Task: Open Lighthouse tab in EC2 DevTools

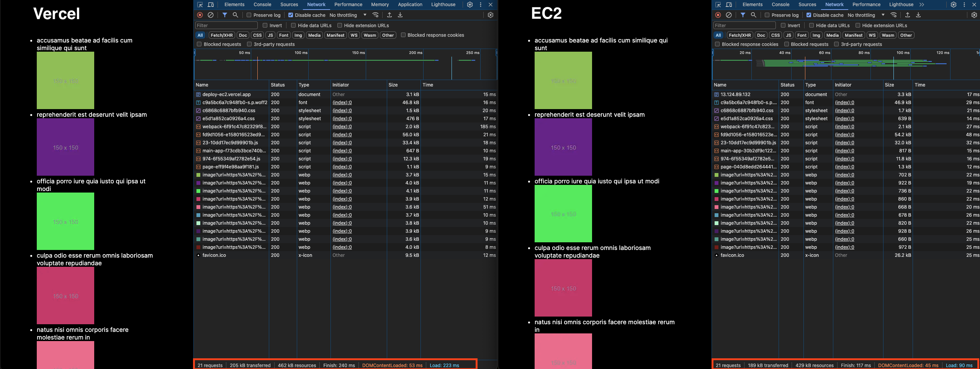Action: [x=901, y=5]
